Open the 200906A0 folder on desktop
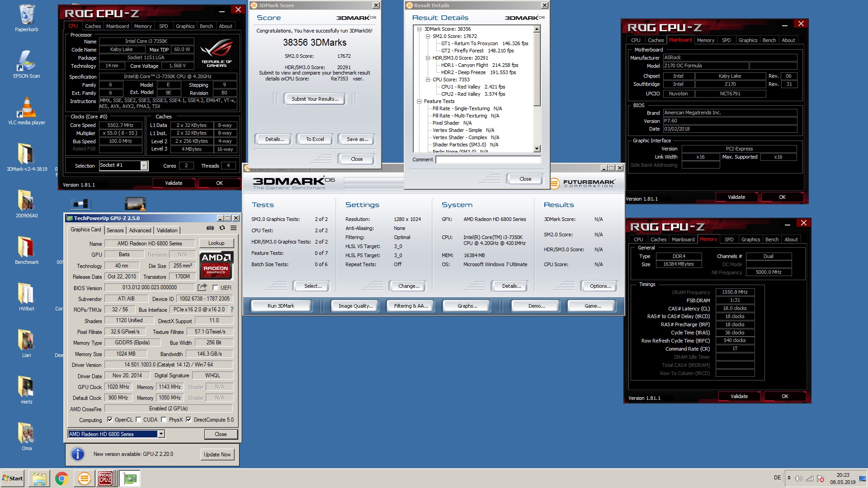The width and height of the screenshot is (868, 488). coord(27,204)
